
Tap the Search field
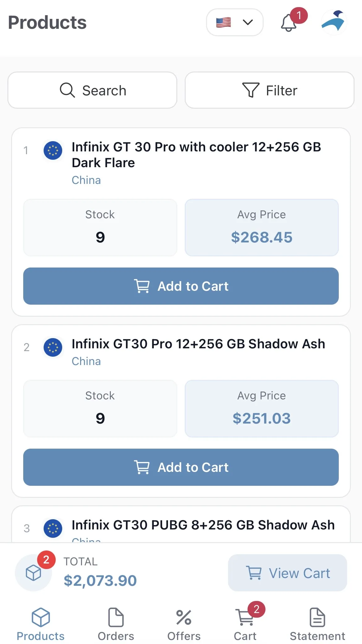pos(93,90)
